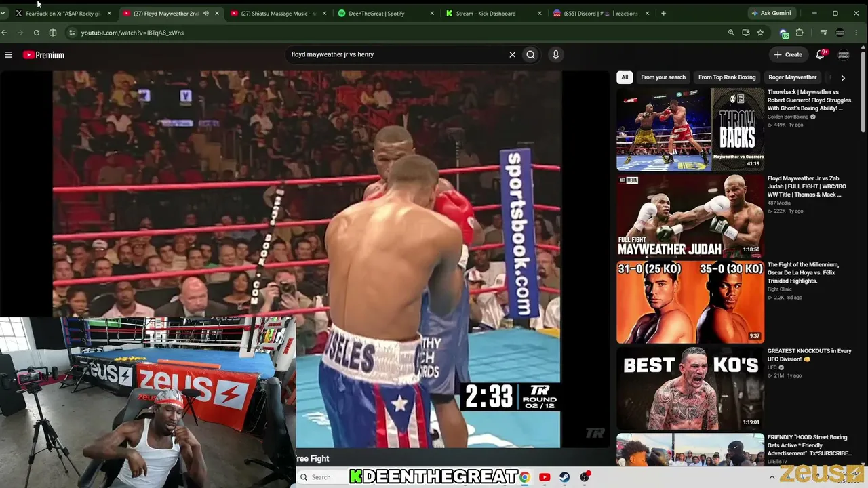868x488 pixels.
Task: Bookmark this page with the star
Action: pyautogui.click(x=760, y=33)
